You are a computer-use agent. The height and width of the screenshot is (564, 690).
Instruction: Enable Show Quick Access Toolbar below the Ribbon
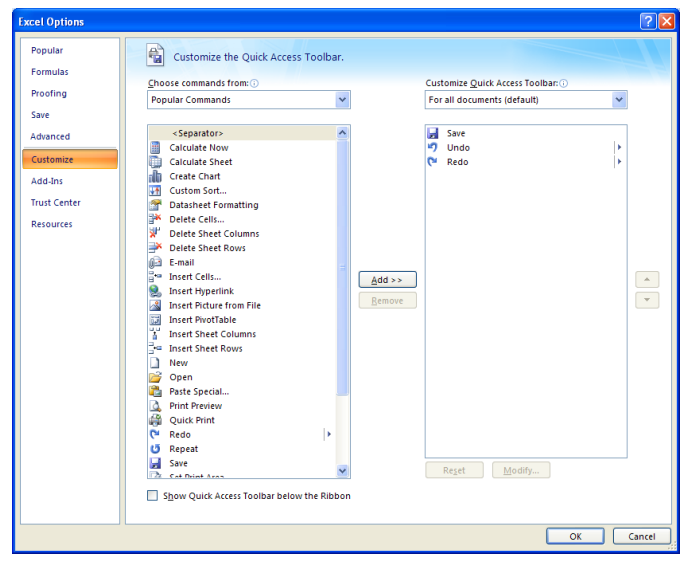[152, 496]
